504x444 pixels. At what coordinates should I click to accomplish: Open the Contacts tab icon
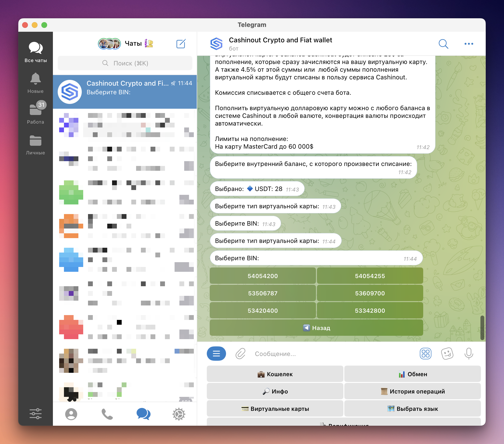coord(71,414)
